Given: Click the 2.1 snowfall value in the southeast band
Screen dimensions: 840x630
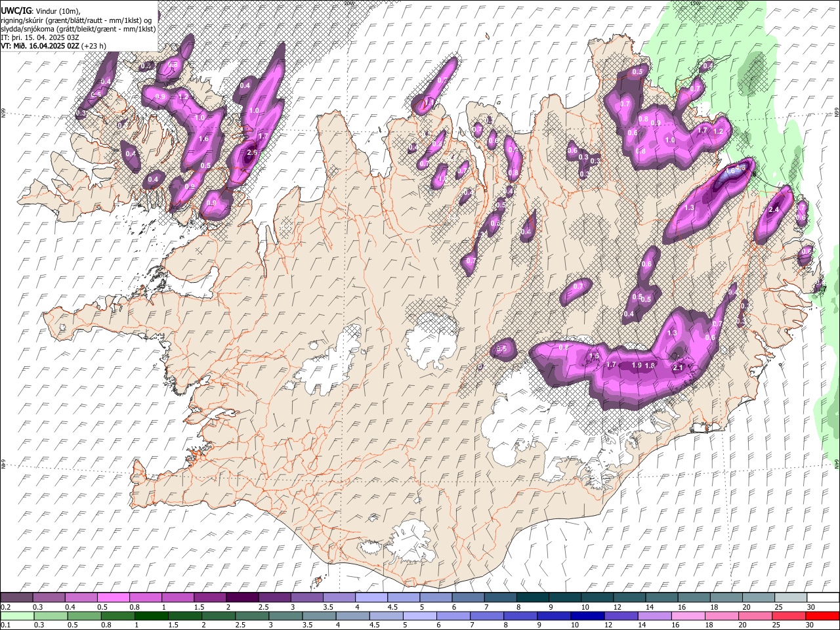Looking at the screenshot, I should (x=679, y=367).
